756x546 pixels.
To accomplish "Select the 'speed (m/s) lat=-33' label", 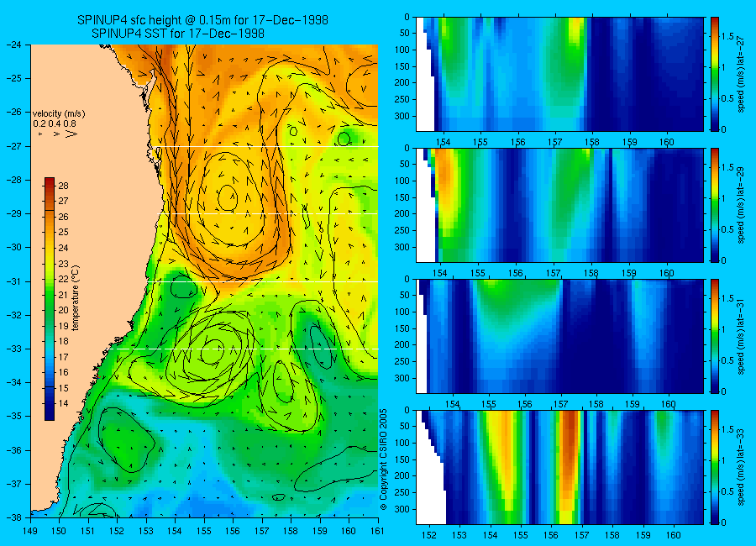I will (742, 467).
